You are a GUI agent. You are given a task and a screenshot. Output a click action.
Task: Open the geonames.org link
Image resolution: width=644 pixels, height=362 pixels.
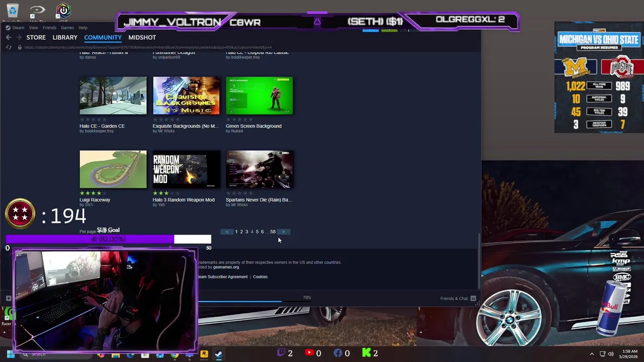click(226, 267)
